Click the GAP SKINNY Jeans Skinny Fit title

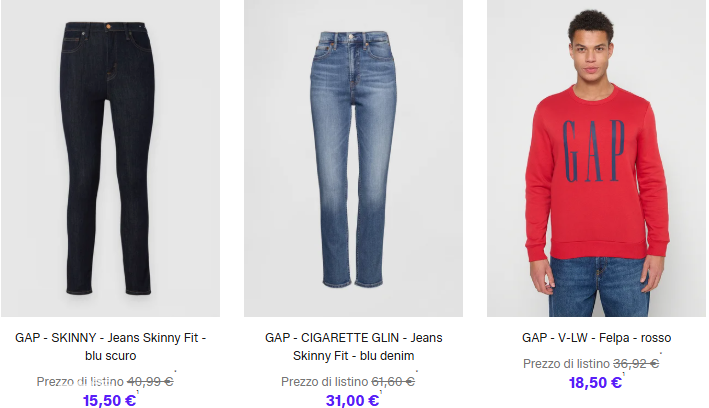click(x=110, y=347)
